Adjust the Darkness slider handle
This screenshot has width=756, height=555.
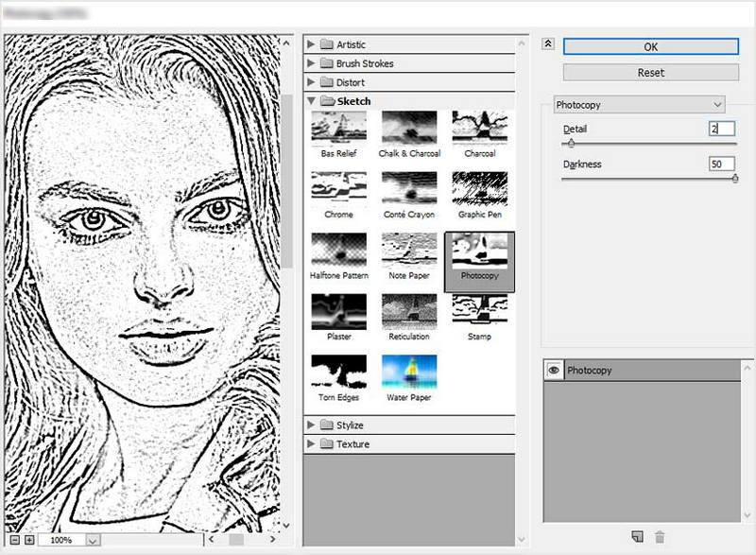point(735,179)
